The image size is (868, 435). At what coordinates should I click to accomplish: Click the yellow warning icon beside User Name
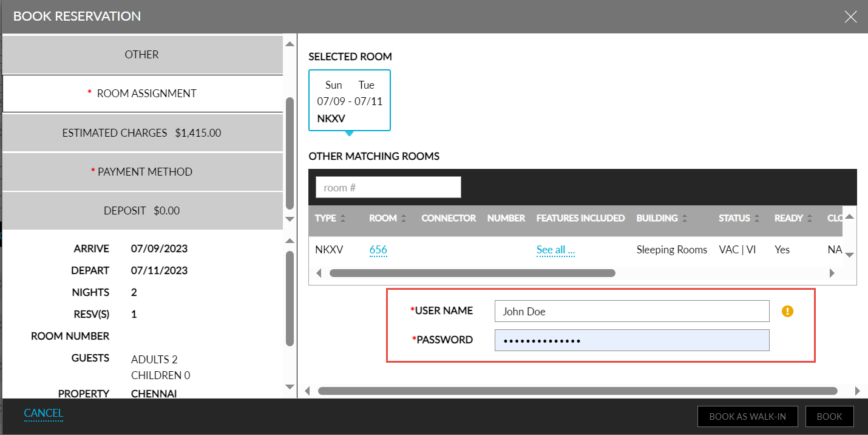[787, 311]
